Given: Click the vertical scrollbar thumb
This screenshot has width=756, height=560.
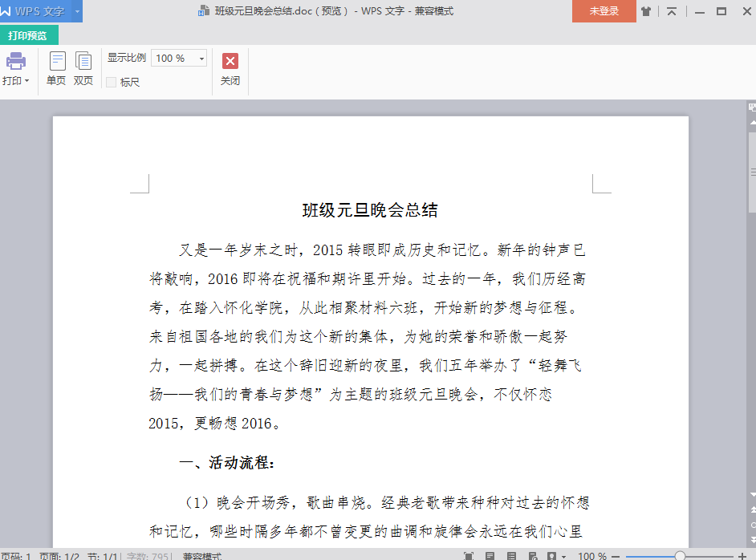Looking at the screenshot, I should pyautogui.click(x=752, y=172).
